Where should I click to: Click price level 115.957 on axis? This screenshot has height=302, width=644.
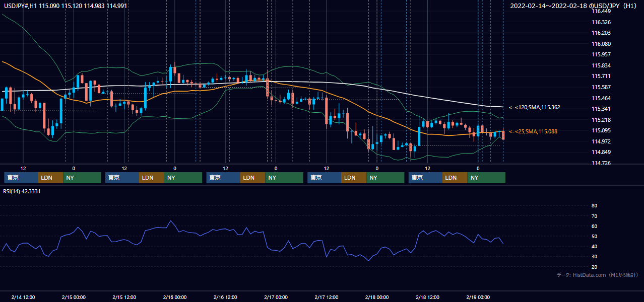click(601, 54)
